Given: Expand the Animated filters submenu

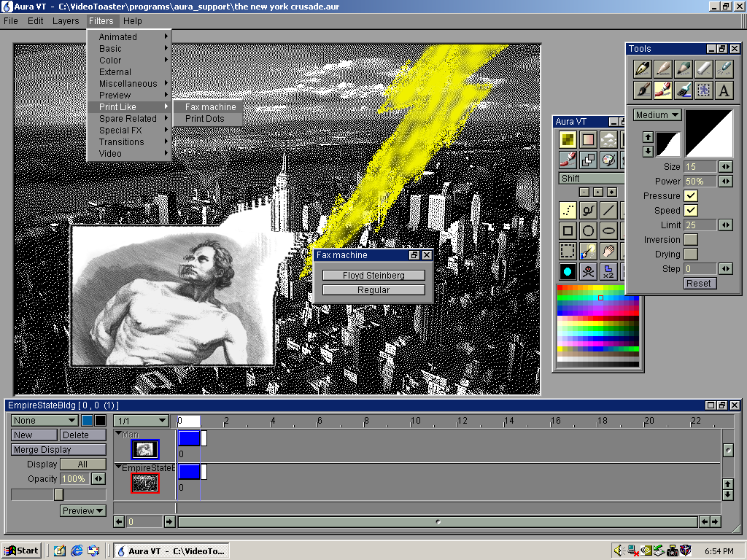Looking at the screenshot, I should click(129, 36).
